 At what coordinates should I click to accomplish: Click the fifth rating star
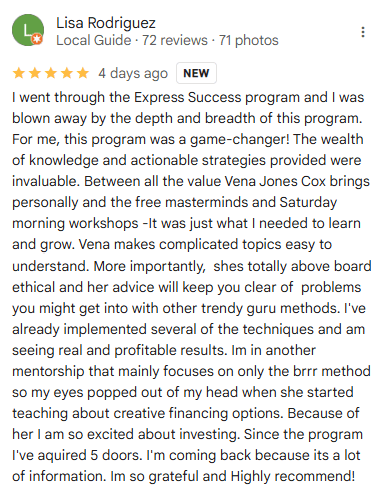[82, 73]
